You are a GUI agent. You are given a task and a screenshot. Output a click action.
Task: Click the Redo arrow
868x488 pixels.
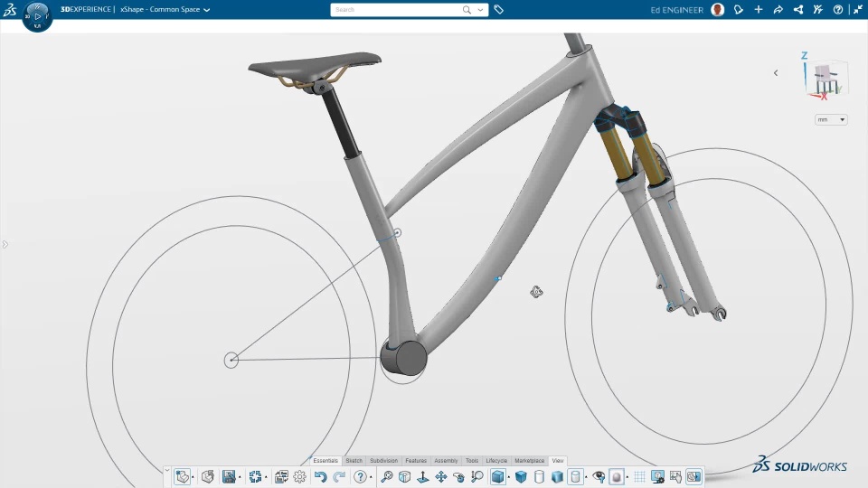pos(339,476)
